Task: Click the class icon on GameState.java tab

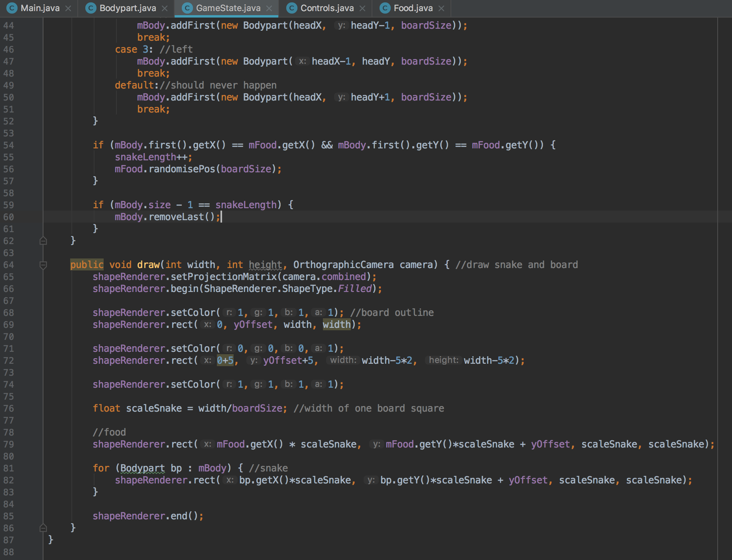Action: (x=187, y=8)
